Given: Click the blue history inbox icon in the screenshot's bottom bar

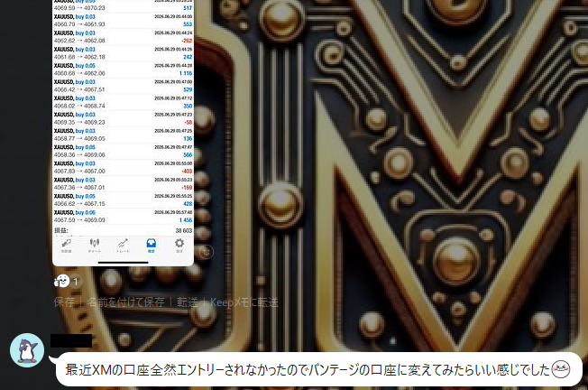Looking at the screenshot, I should coord(152,246).
